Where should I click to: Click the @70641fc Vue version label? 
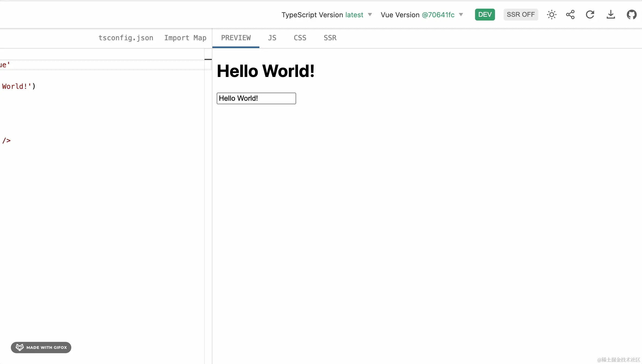(x=438, y=15)
